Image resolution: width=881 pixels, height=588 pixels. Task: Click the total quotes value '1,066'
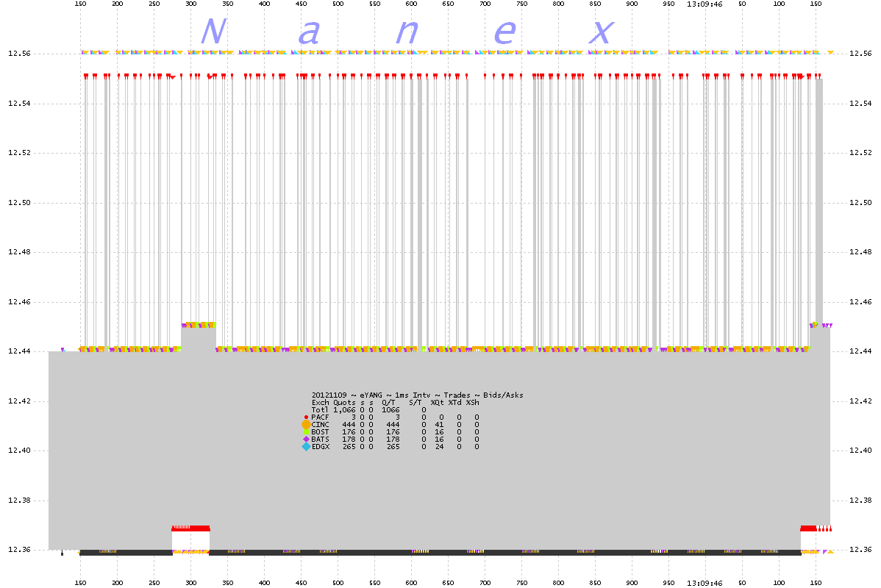pos(344,410)
